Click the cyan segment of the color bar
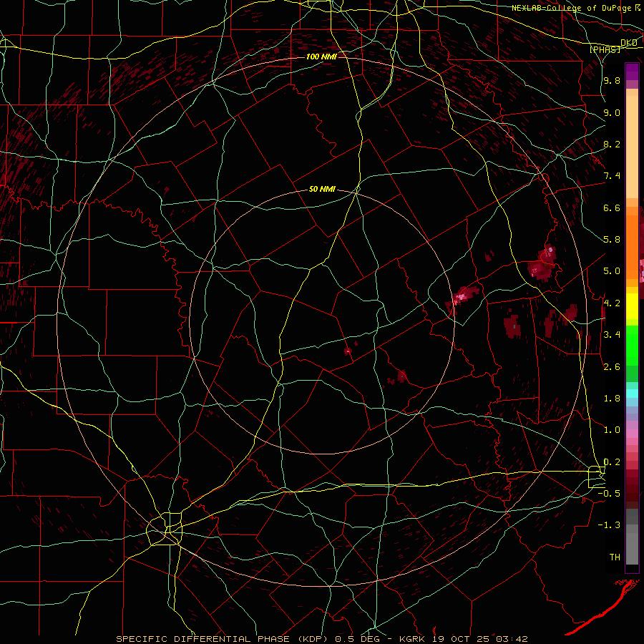This screenshot has height=644, width=644. [632, 393]
